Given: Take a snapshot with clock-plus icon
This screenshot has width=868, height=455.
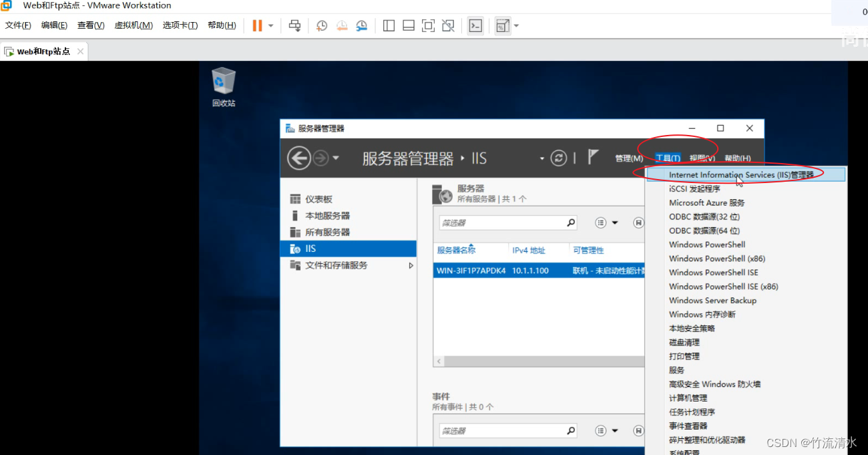Looking at the screenshot, I should click(x=322, y=26).
